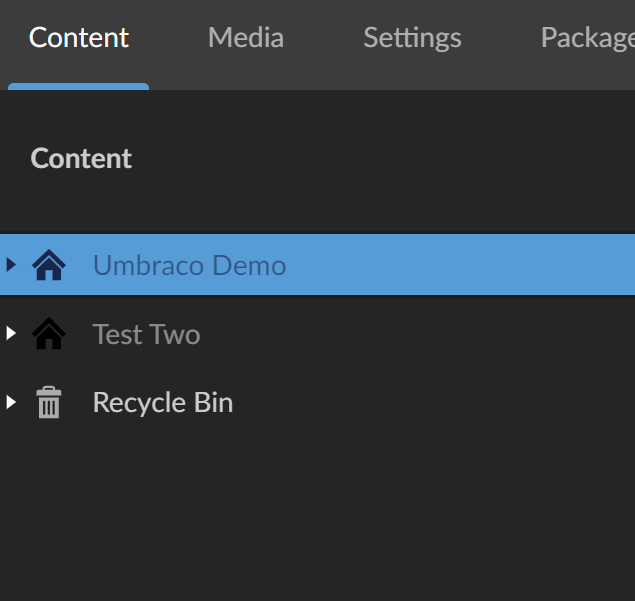This screenshot has height=601, width=635.
Task: Click the Recycle Bin trash can icon
Action: click(x=49, y=403)
